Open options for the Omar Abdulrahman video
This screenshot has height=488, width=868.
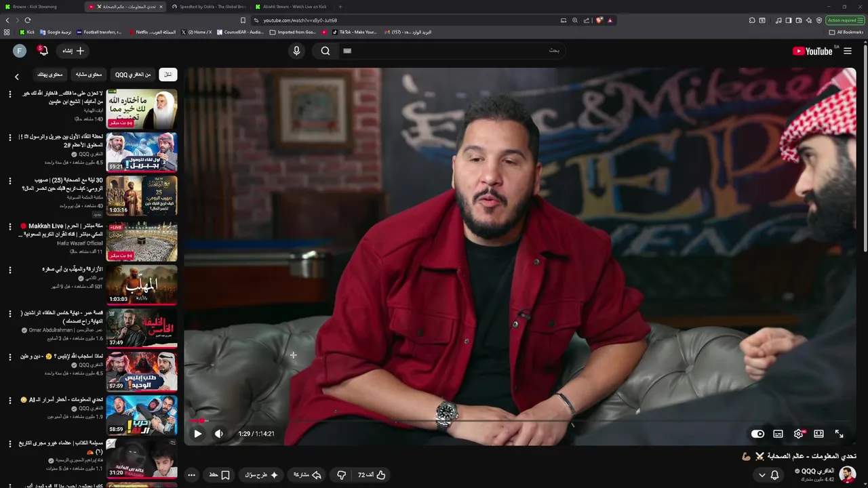tap(9, 313)
